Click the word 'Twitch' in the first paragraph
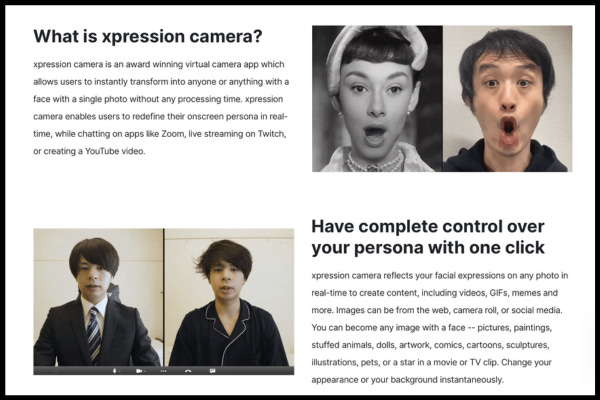This screenshot has height=400, width=600. [271, 134]
